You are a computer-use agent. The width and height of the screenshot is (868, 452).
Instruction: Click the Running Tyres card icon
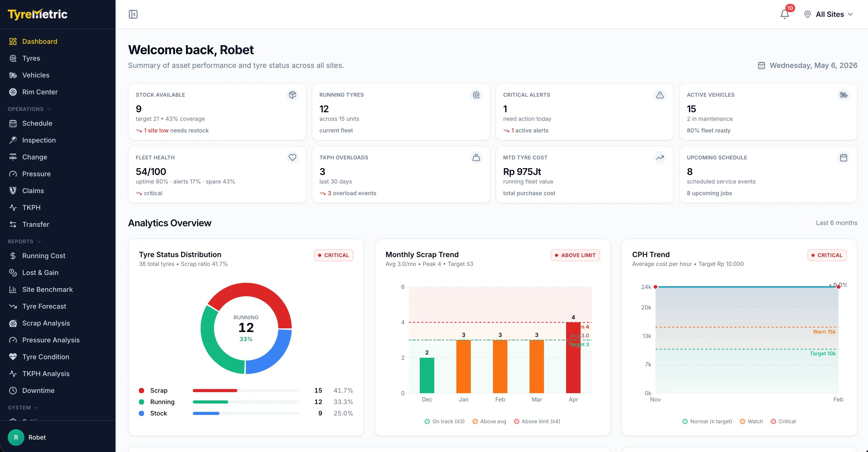(x=476, y=95)
